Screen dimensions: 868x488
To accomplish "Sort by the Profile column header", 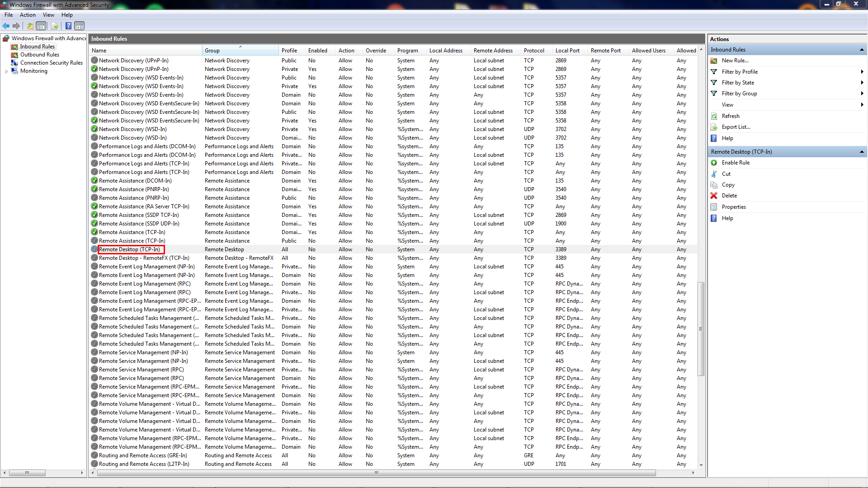I will tap(292, 51).
